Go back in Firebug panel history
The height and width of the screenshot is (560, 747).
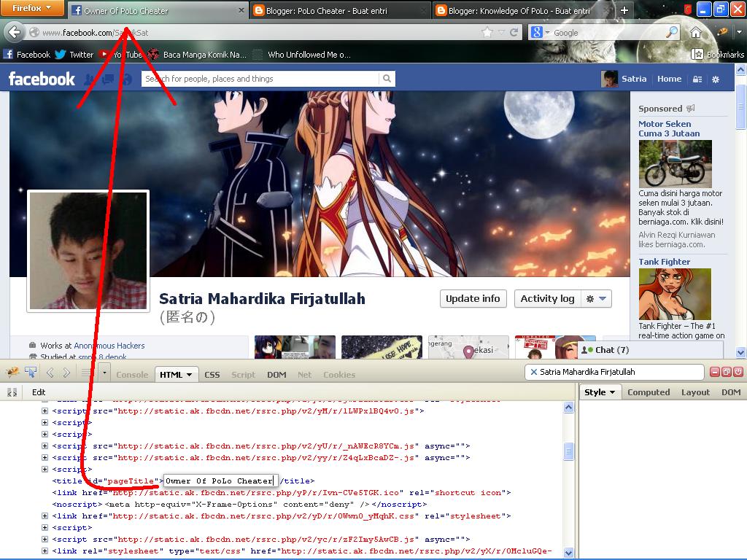(x=50, y=373)
